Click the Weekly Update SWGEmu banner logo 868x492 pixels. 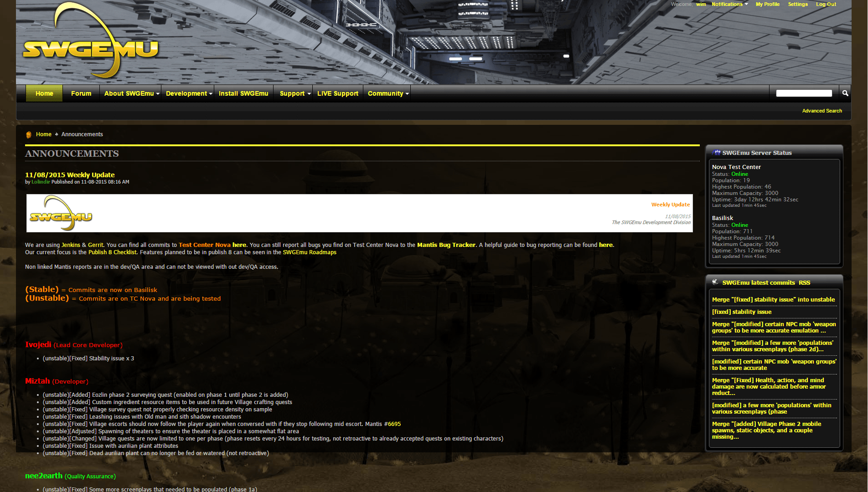[61, 213]
